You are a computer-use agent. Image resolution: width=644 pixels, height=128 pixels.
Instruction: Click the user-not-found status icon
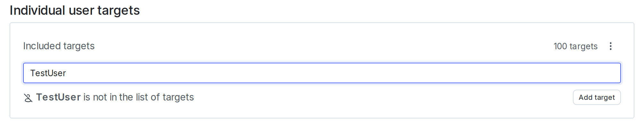[28, 98]
